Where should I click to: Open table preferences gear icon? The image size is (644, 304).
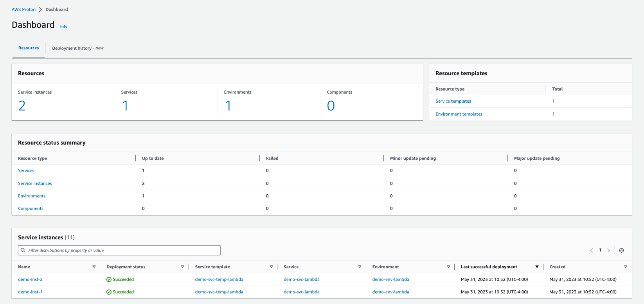pos(621,250)
